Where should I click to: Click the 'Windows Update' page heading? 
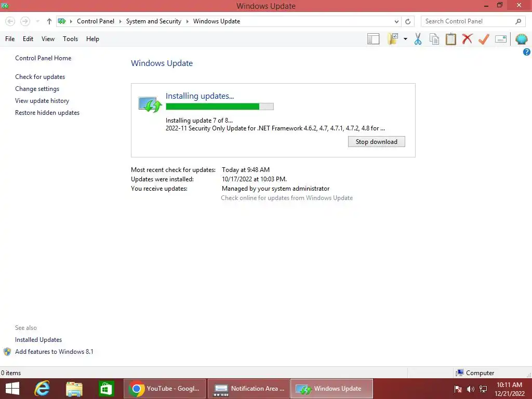[162, 63]
